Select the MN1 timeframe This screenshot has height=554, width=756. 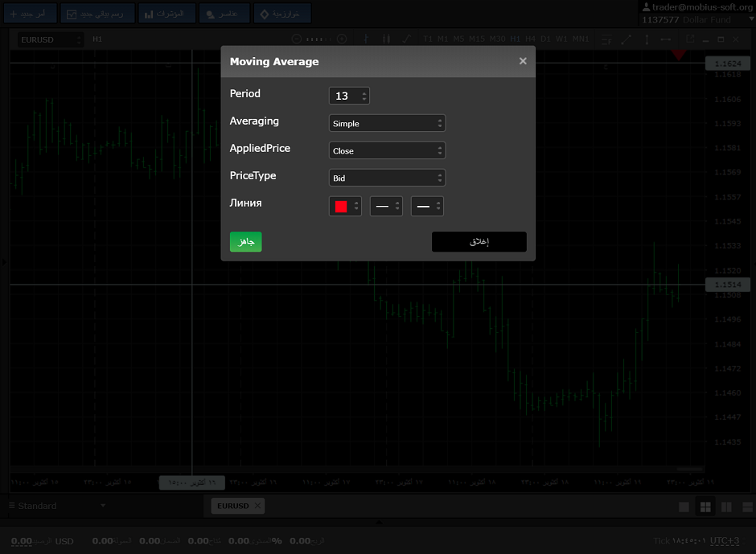[581, 39]
